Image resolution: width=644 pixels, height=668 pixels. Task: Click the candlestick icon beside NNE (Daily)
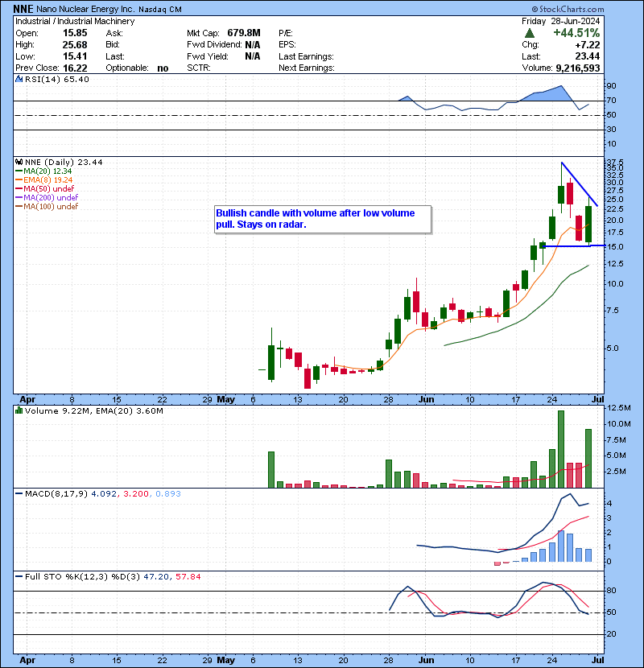point(19,162)
